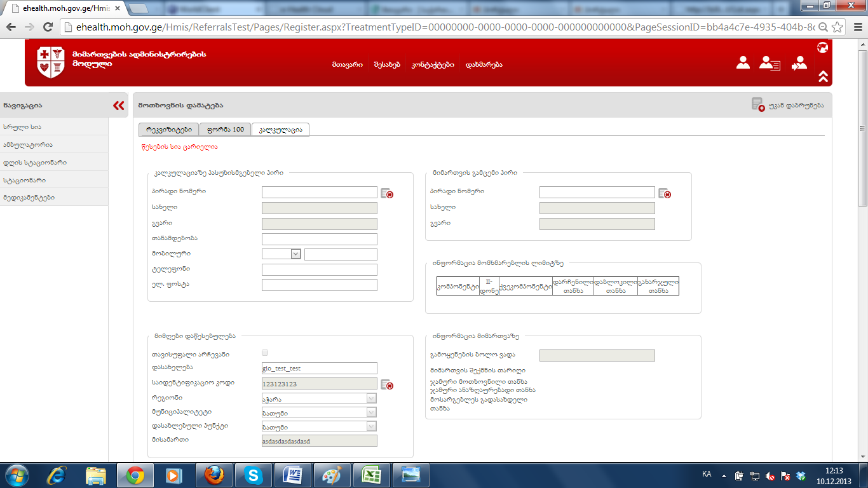Collapse the red header with double-chevron up icon
Screen dimensions: 868x488
823,76
